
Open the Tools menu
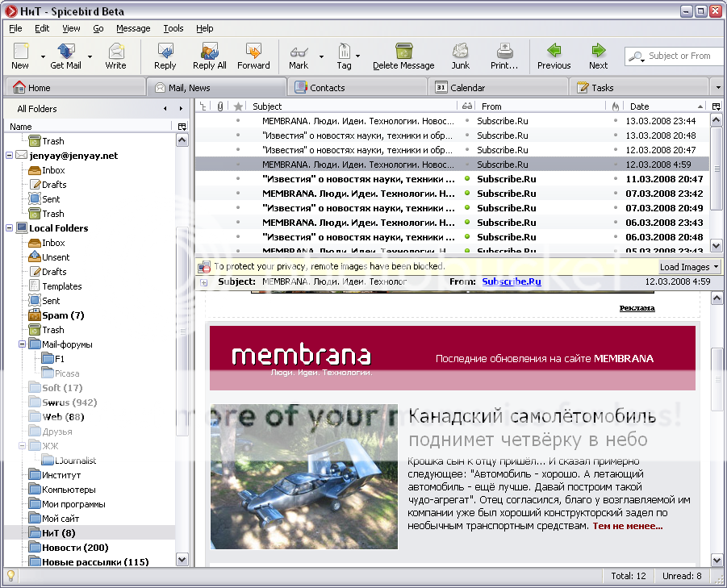[x=173, y=28]
